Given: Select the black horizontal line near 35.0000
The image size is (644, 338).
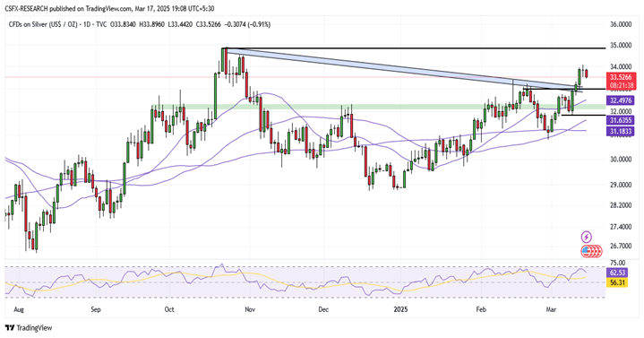Looking at the screenshot, I should click(415, 48).
